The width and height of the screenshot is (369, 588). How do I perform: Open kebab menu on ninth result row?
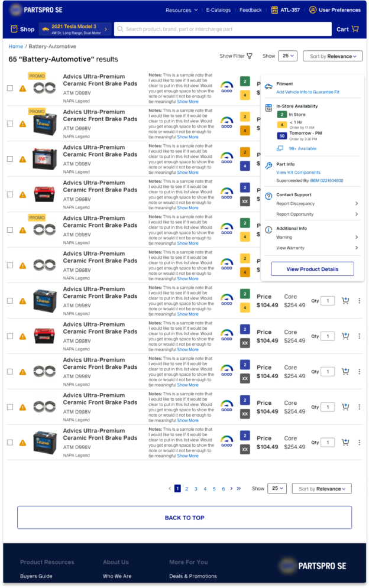359,371
